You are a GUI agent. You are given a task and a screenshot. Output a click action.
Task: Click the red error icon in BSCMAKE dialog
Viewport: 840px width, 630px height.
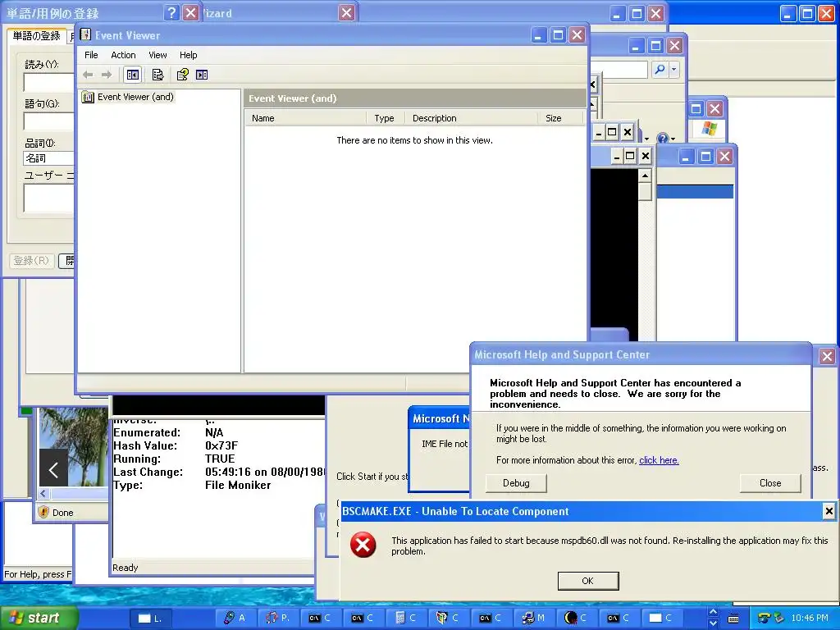click(363, 545)
